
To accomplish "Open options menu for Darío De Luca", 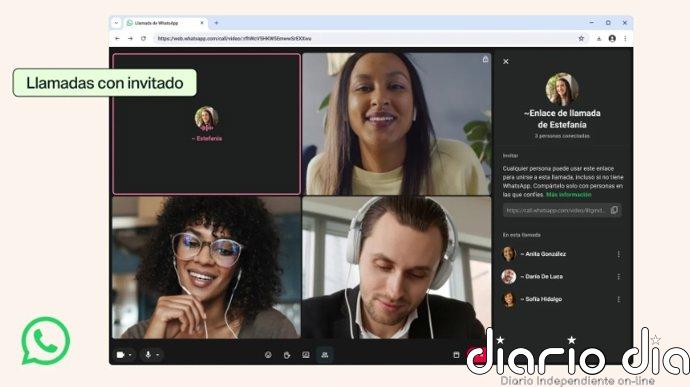I will pos(619,276).
